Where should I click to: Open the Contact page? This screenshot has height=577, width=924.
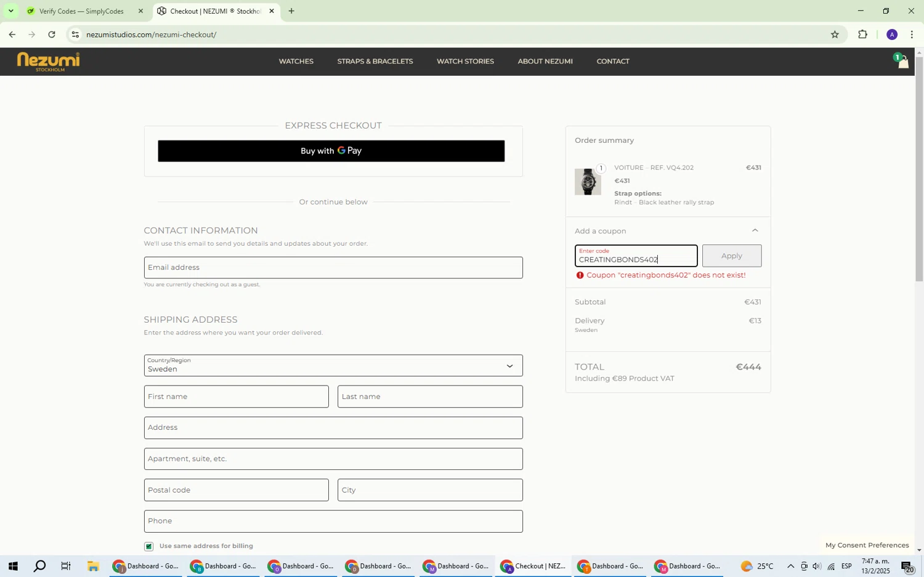click(x=613, y=62)
